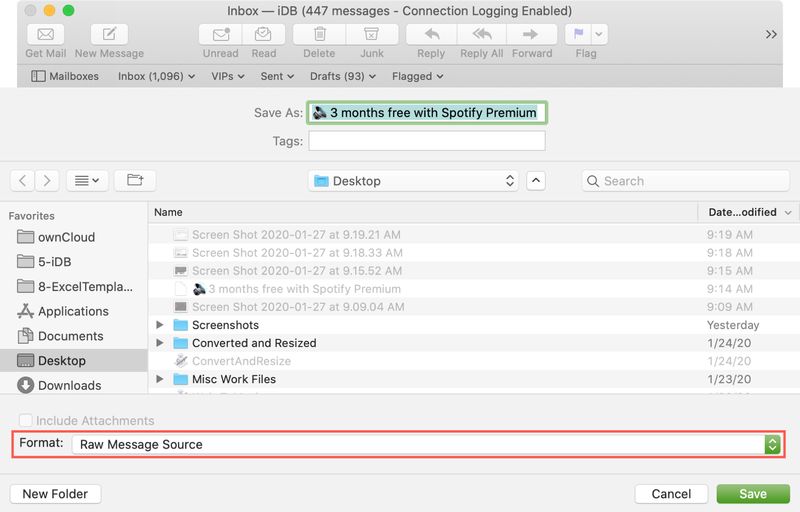Click the Delete trash icon

coord(319,34)
